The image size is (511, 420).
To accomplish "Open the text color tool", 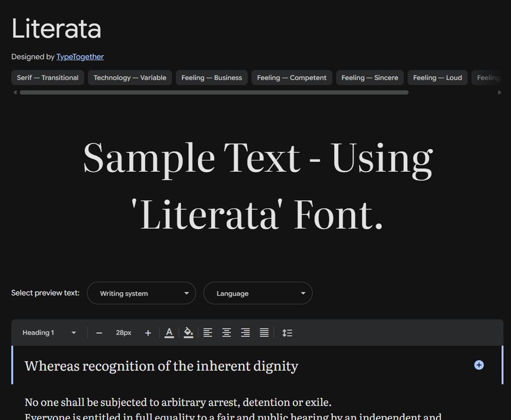I will click(x=169, y=333).
